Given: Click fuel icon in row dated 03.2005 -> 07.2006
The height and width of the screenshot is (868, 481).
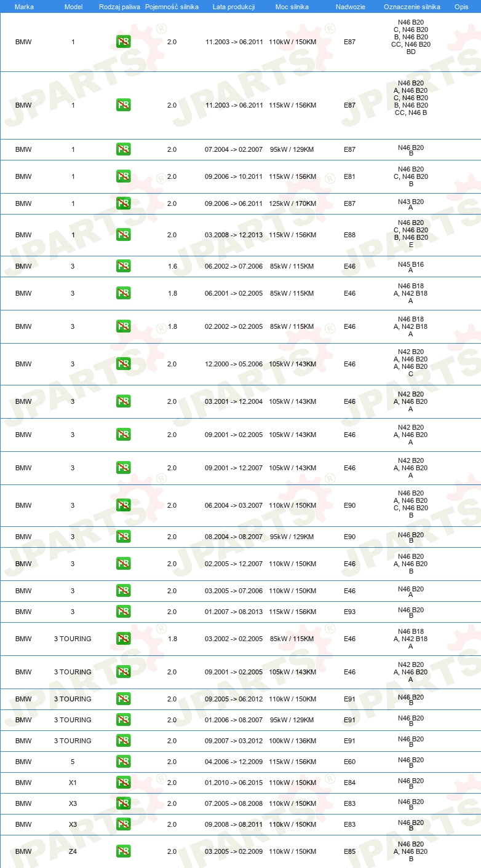Looking at the screenshot, I should (124, 591).
